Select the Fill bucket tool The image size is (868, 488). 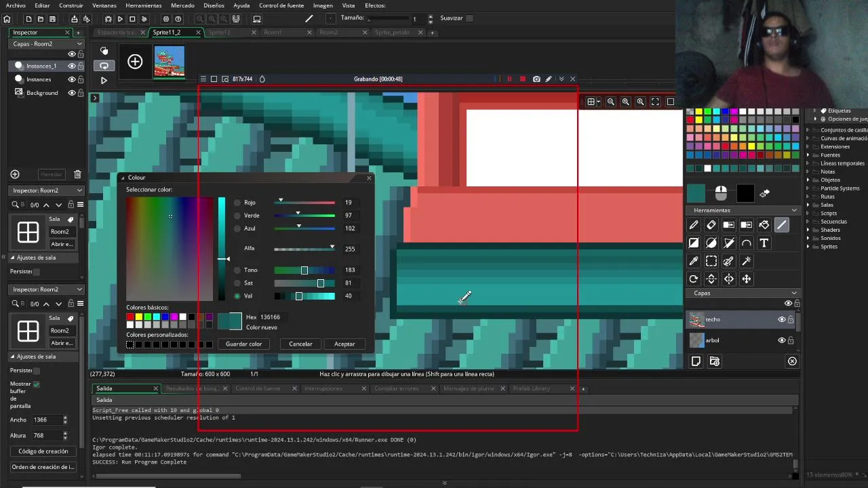[764, 225]
